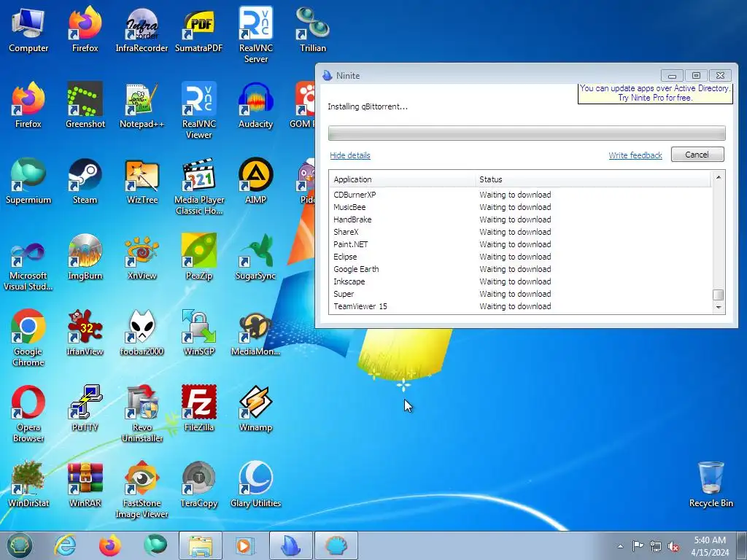
Task: Select the MusicBee row in the list
Action: coord(521,207)
